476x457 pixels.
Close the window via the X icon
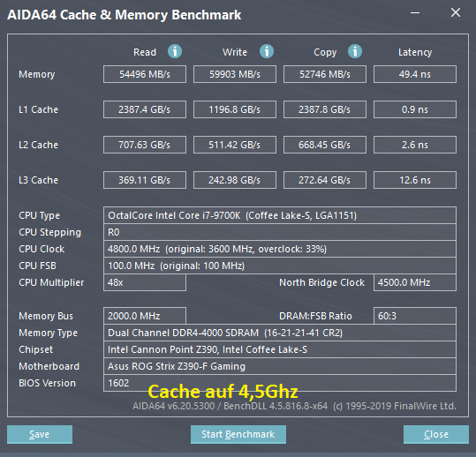point(456,12)
